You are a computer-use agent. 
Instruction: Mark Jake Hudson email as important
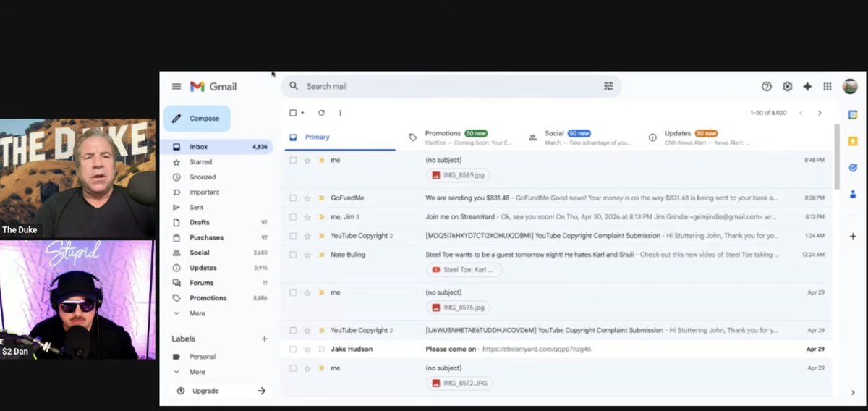321,349
